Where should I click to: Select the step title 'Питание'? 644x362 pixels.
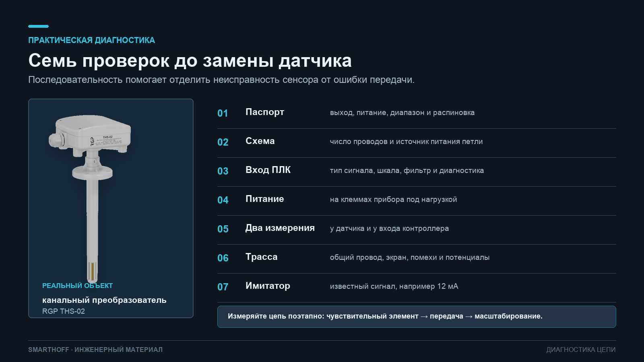tap(265, 199)
